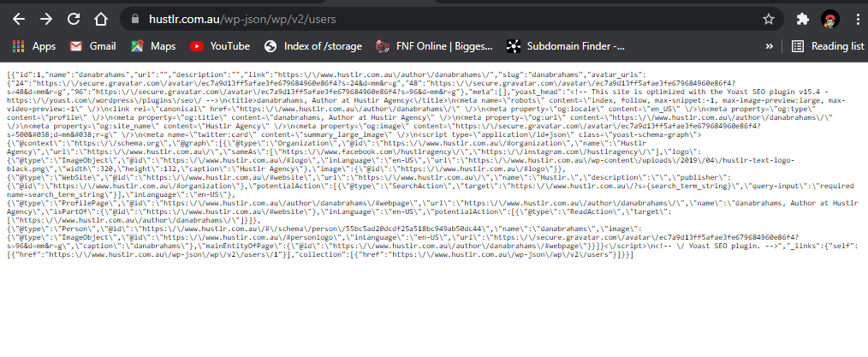Click the browser back arrow
Image resolution: width=868 pixels, height=357 pixels.
[x=18, y=19]
